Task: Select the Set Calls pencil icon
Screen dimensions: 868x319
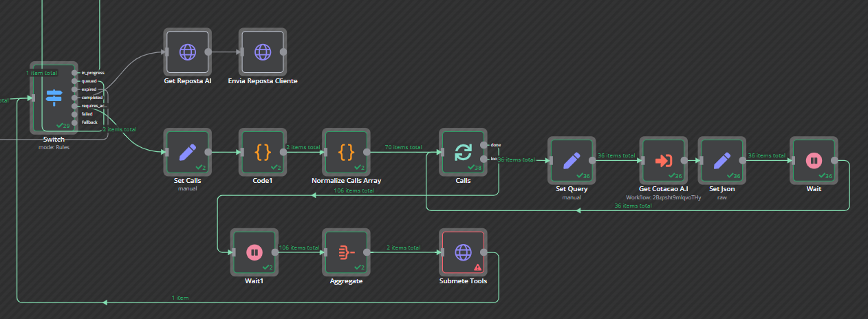Action: [187, 152]
